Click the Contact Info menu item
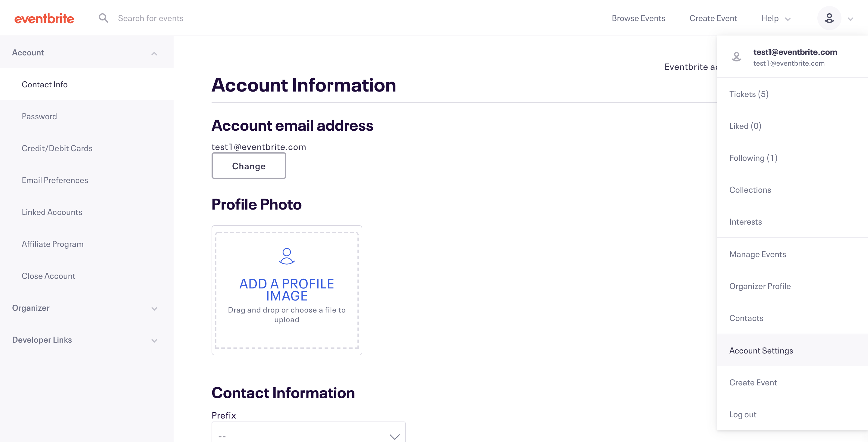868x442 pixels. (x=45, y=83)
